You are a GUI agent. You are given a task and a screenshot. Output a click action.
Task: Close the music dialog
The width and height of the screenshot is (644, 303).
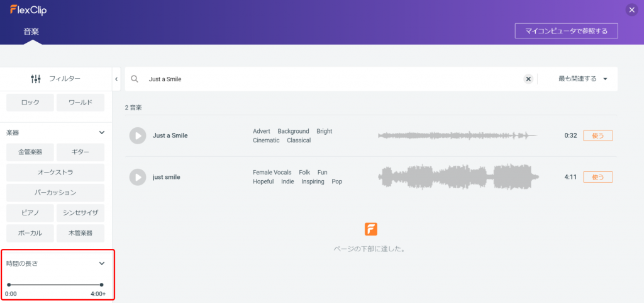(631, 9)
